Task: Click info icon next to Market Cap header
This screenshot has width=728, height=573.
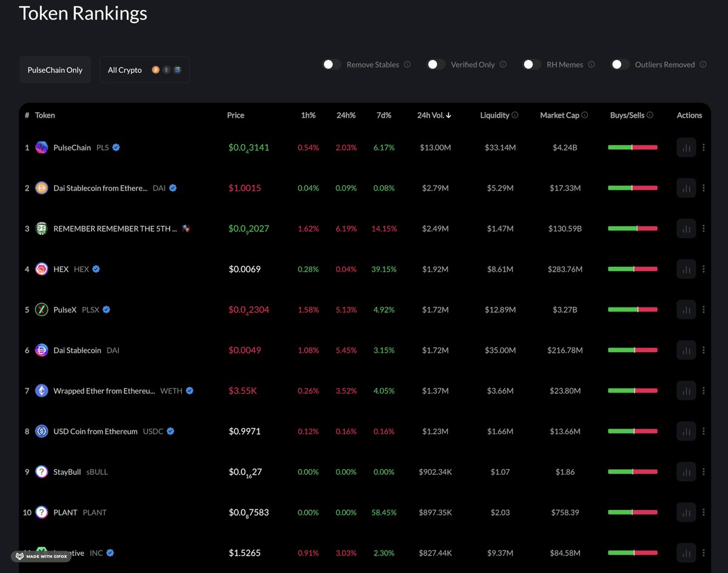Action: (585, 115)
